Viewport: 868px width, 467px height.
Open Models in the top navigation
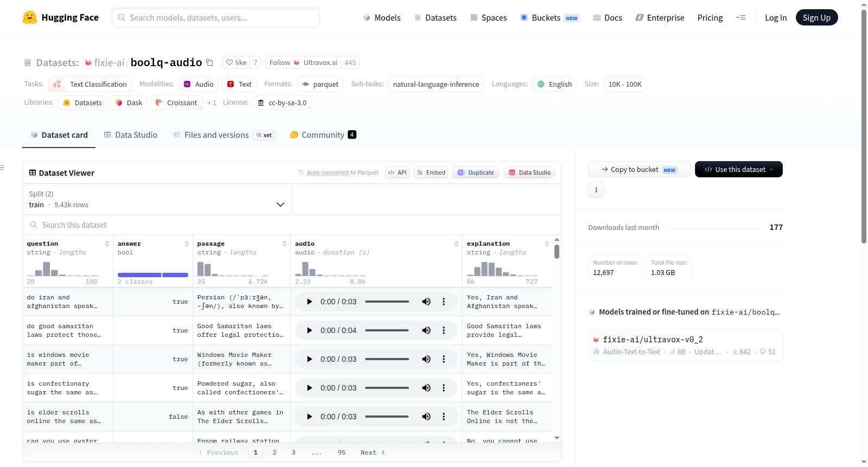pos(382,17)
